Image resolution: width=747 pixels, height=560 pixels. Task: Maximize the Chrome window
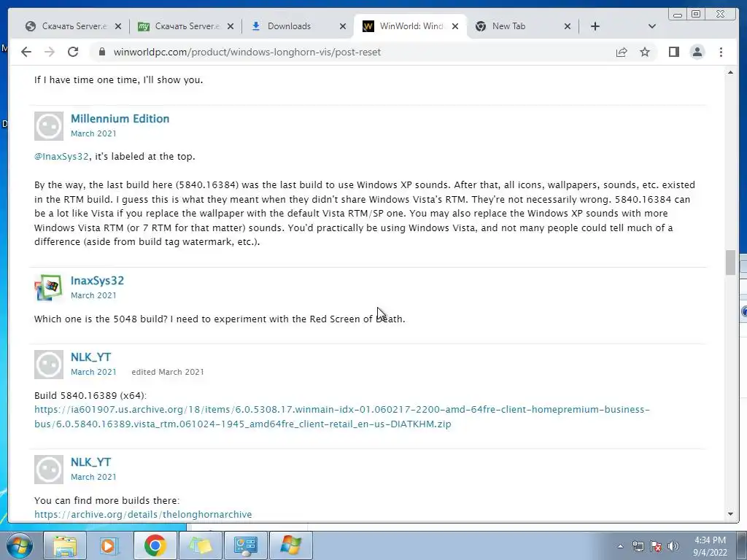[x=695, y=15]
